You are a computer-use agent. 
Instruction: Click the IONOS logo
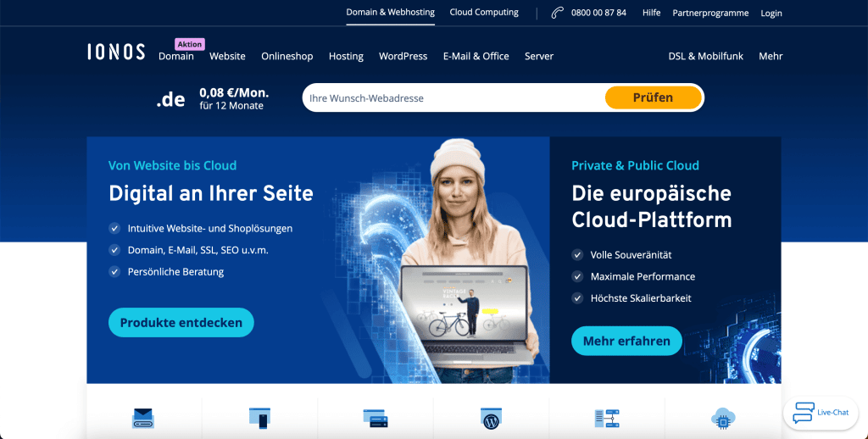pyautogui.click(x=116, y=53)
